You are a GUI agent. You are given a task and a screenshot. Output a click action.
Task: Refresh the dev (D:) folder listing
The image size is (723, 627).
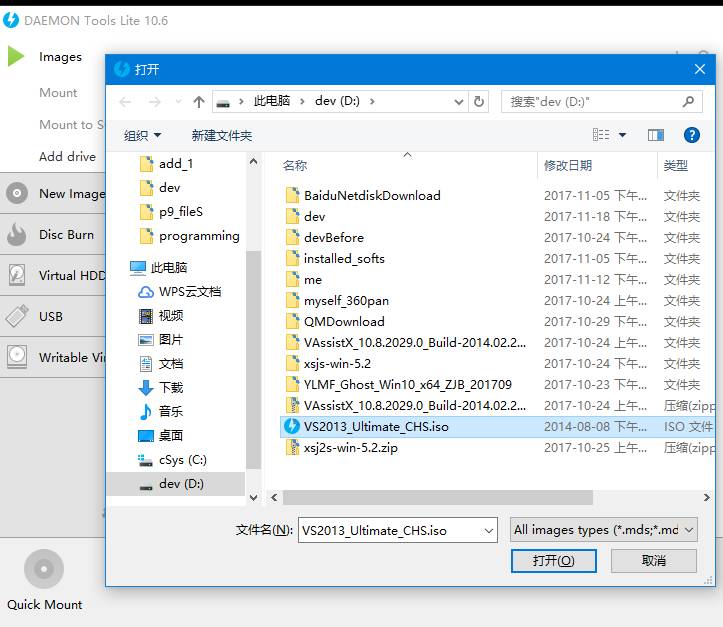(479, 101)
